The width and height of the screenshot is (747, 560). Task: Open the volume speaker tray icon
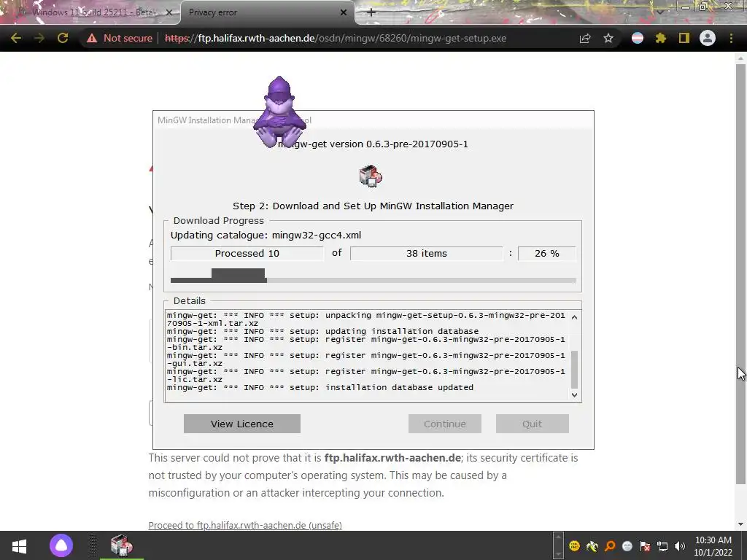tap(680, 546)
